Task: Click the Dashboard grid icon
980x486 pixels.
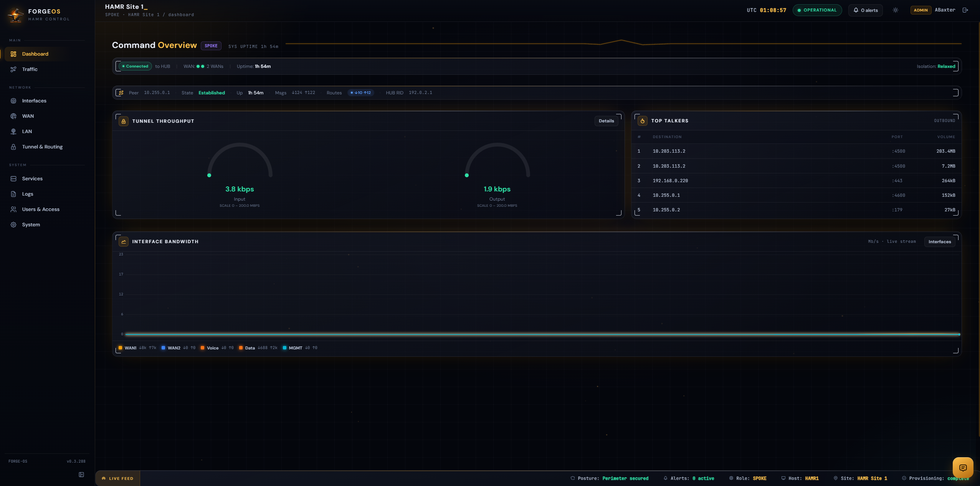Action: pos(13,54)
